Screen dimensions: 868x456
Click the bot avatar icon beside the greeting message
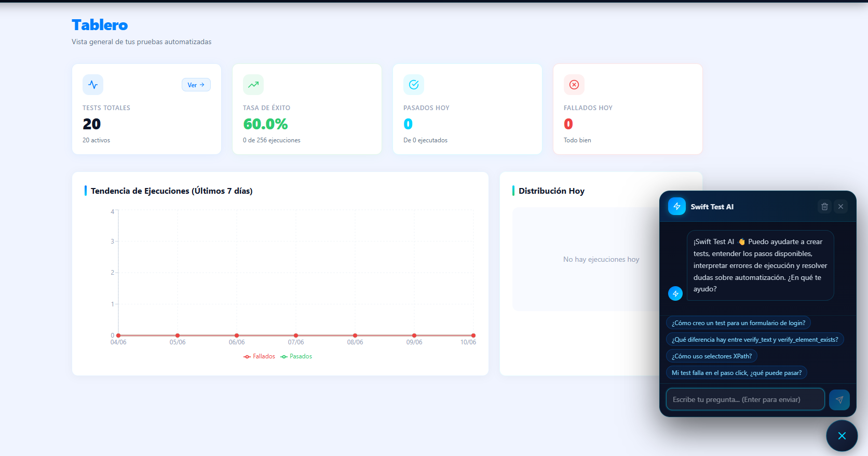pyautogui.click(x=675, y=293)
